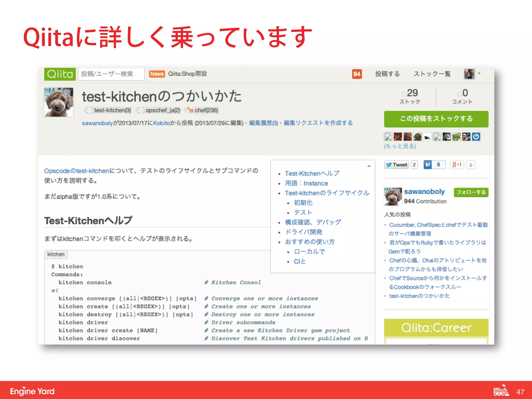Click the author's dog avatar beside the title

(x=59, y=102)
